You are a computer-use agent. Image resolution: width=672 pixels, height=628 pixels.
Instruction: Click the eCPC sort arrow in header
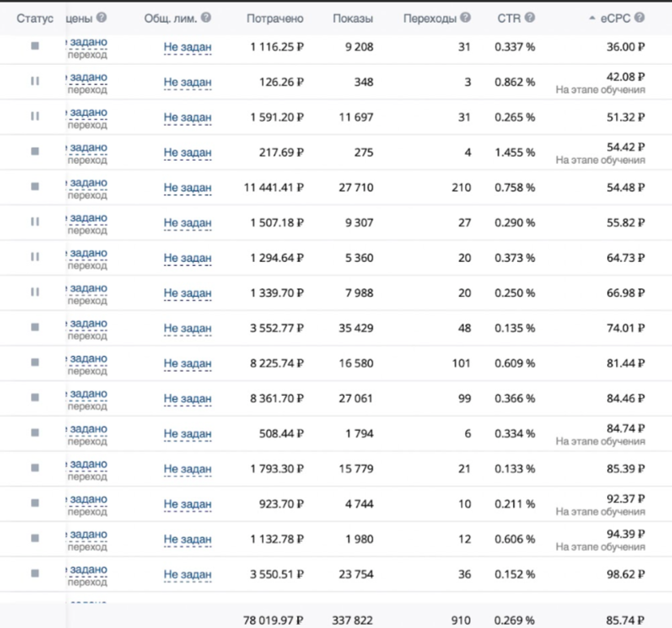point(592,19)
